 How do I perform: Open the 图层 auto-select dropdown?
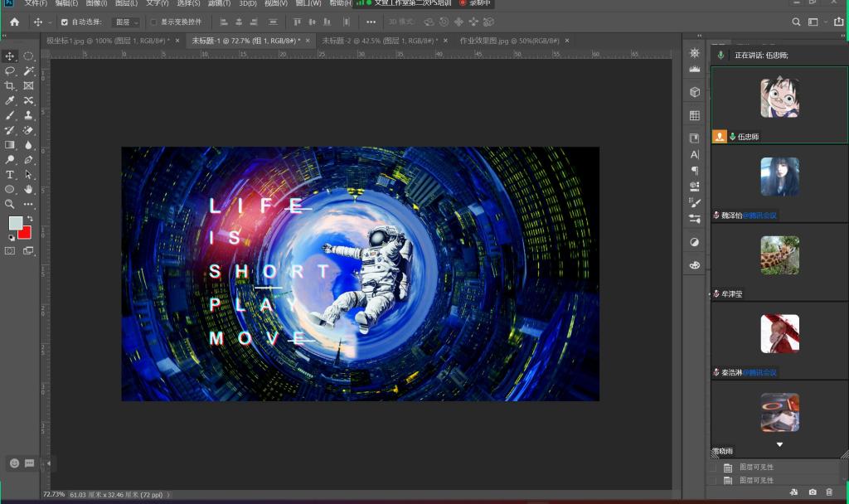pos(126,22)
